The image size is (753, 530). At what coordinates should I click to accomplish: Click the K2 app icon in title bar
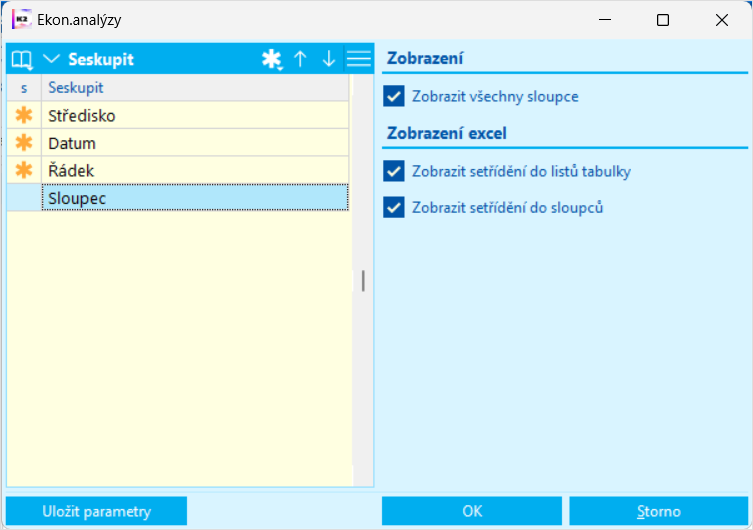click(x=20, y=19)
